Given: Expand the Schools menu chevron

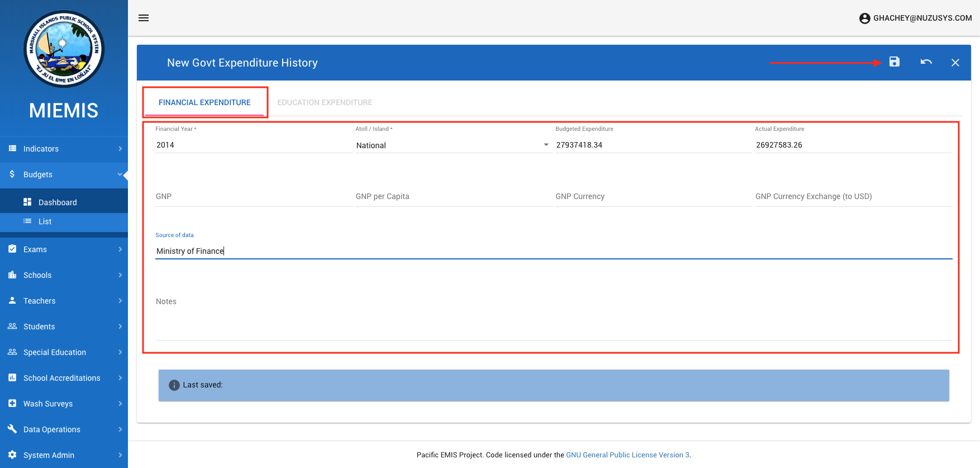Looking at the screenshot, I should point(120,275).
